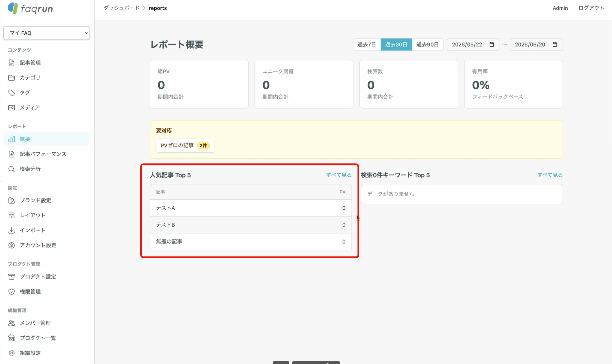The width and height of the screenshot is (612, 364).
Task: Click ログアウト in the header
Action: [x=591, y=8]
